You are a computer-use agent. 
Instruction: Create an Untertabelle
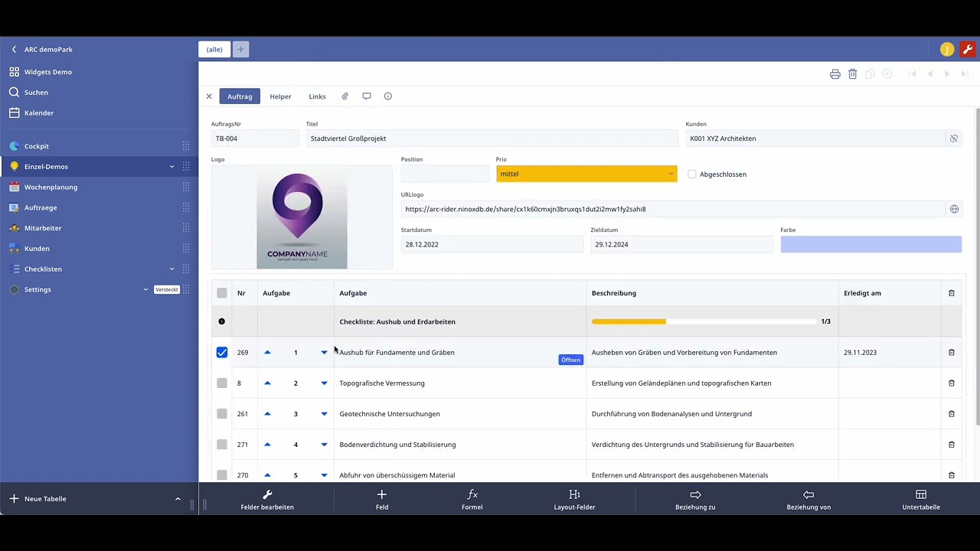click(921, 500)
